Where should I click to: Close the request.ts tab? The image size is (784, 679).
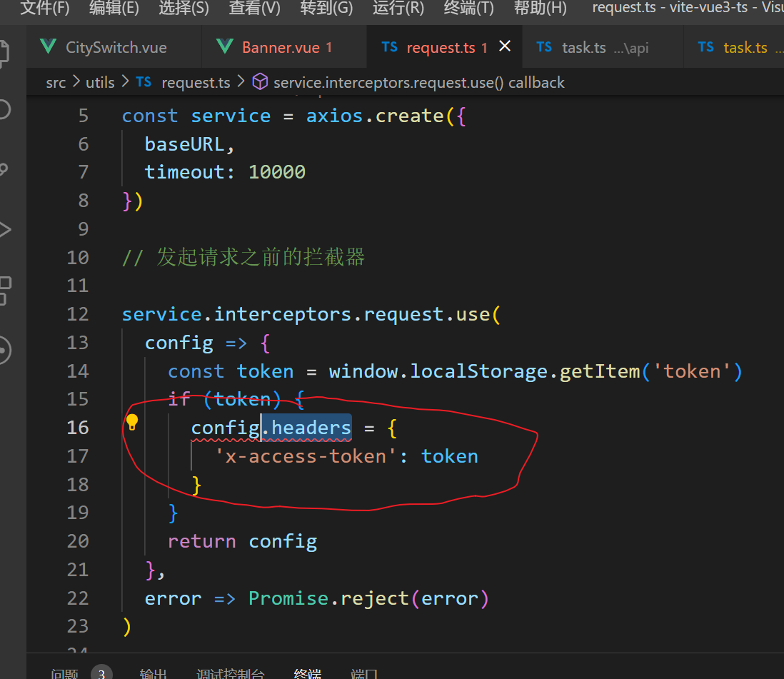[505, 46]
